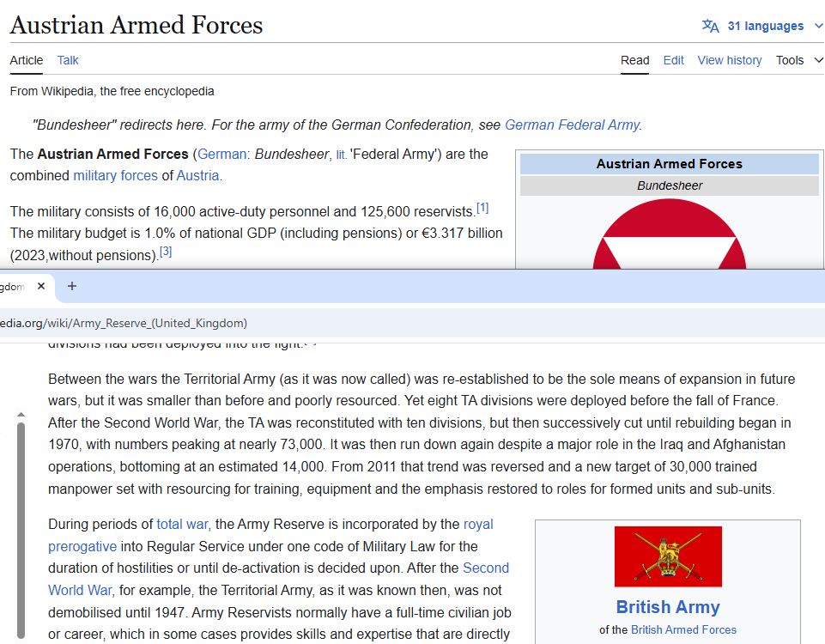
Task: Select the Read tab
Action: (634, 60)
